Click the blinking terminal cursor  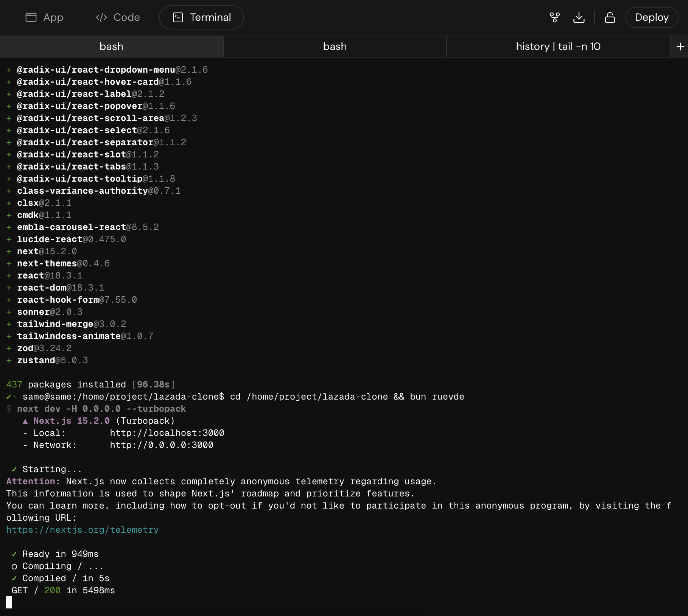click(8, 603)
